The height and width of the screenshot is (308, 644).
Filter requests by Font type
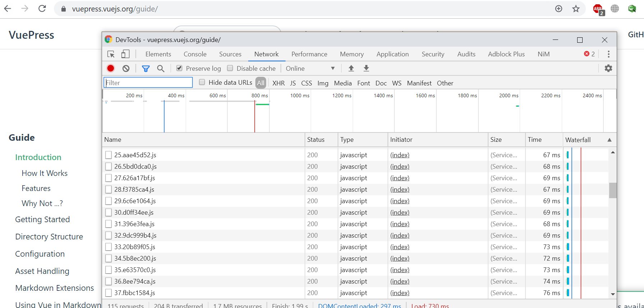click(363, 83)
